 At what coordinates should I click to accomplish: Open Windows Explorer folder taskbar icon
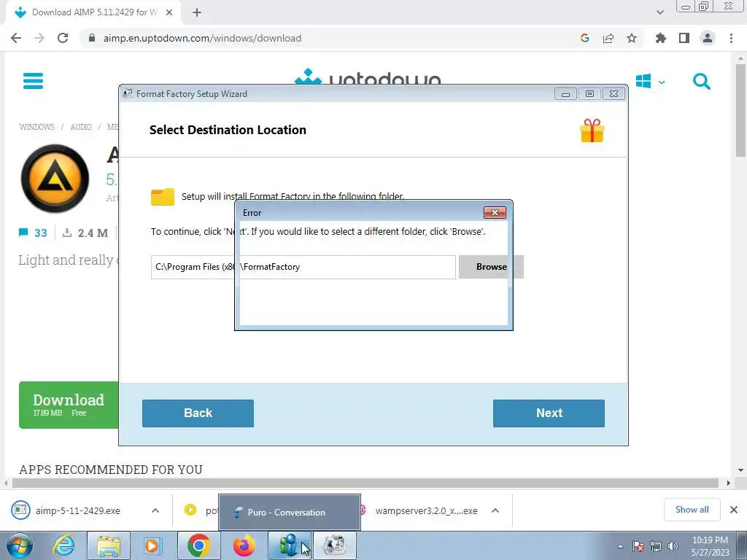[x=109, y=545]
